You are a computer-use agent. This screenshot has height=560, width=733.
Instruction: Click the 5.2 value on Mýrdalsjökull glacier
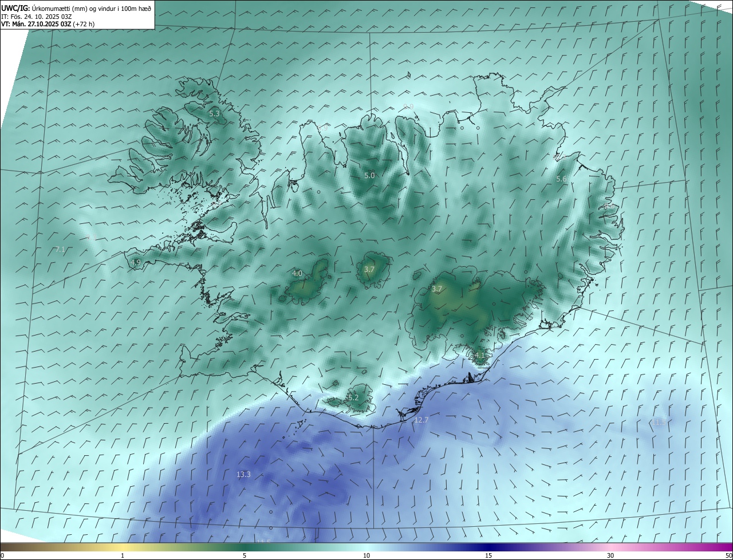pos(353,398)
